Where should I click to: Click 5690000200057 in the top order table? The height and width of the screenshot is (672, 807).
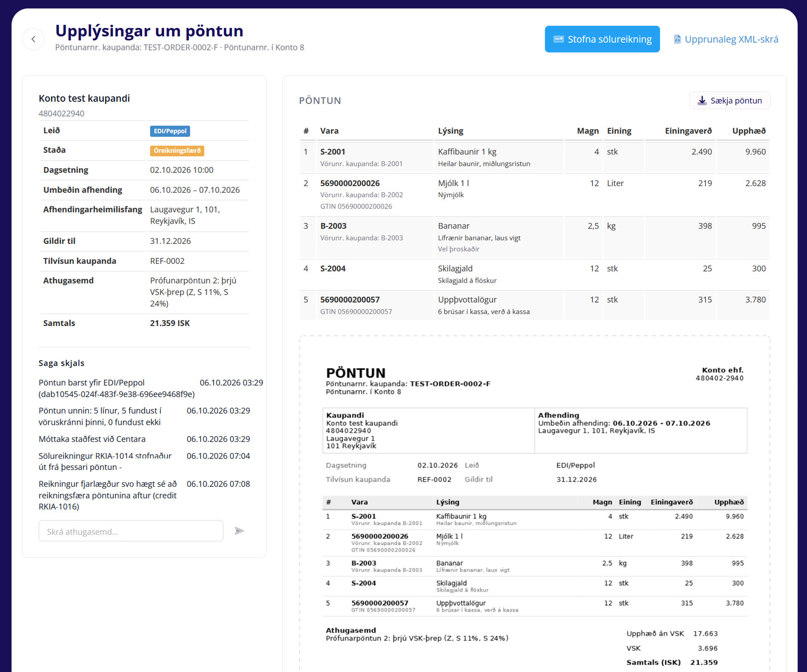pos(350,300)
